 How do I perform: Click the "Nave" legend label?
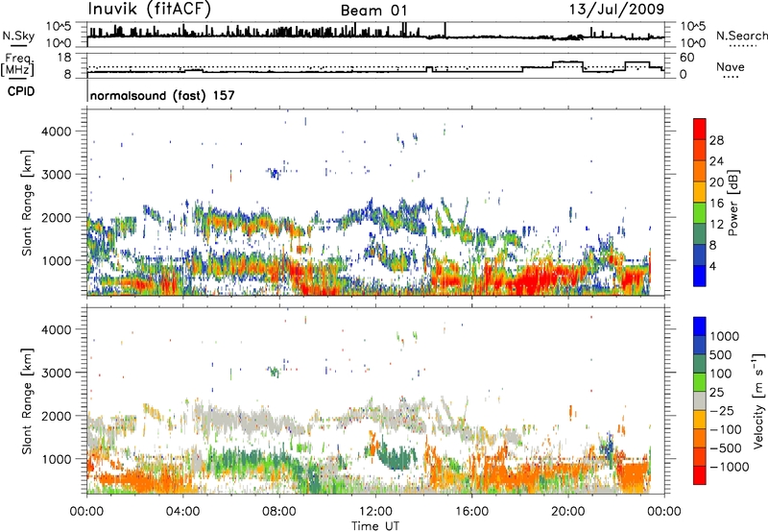731,66
